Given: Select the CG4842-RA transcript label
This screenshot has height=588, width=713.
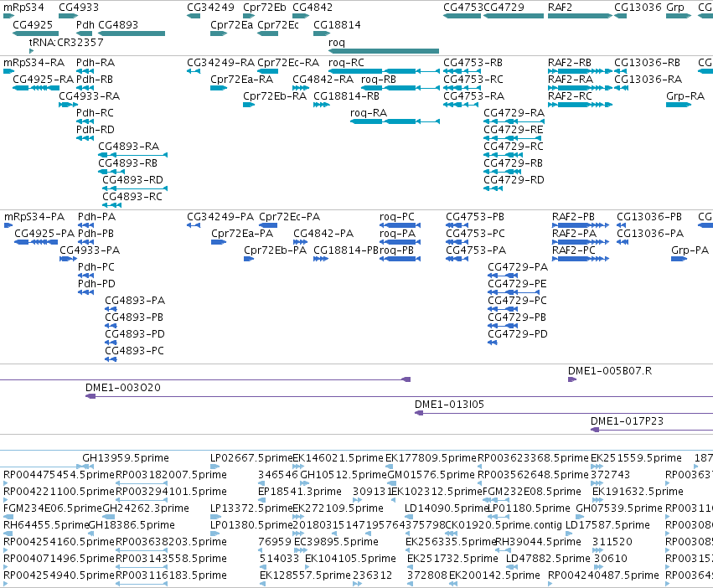Looking at the screenshot, I should 323,79.
